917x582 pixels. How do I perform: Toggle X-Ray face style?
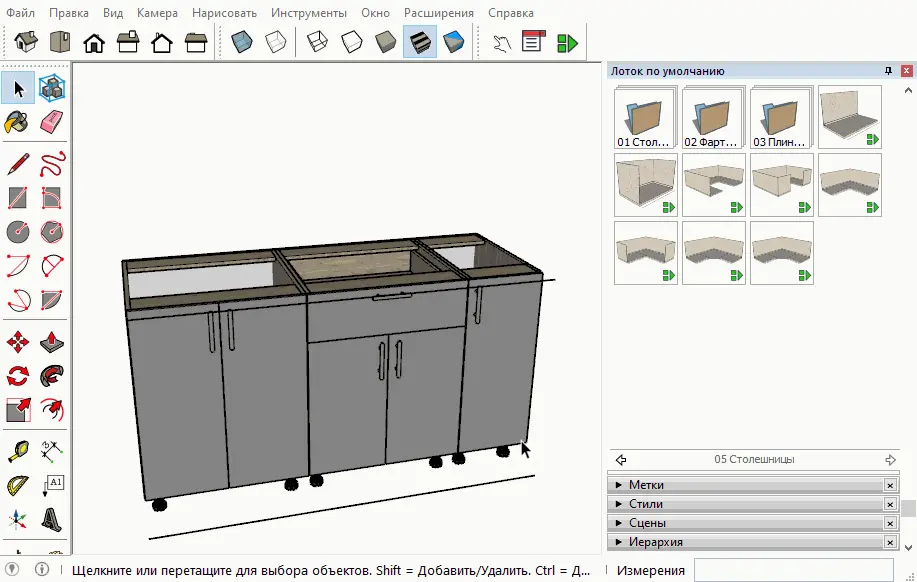[x=242, y=42]
